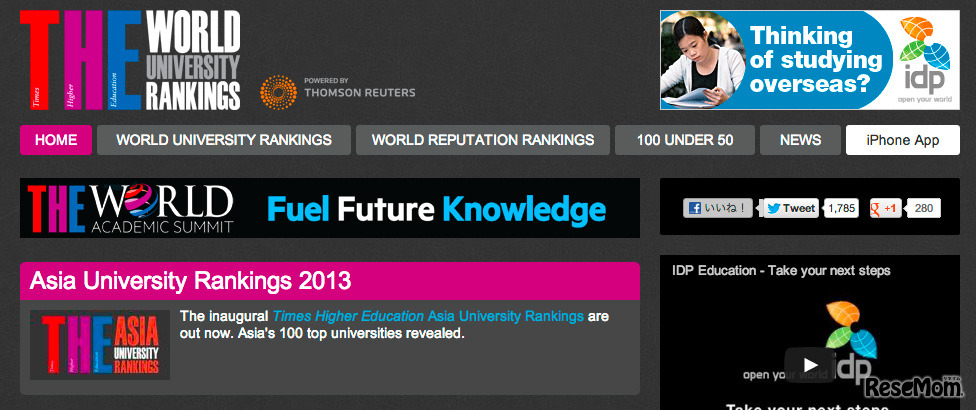This screenshot has height=410, width=976.
Task: Click the Google +1 button
Action: click(x=885, y=208)
